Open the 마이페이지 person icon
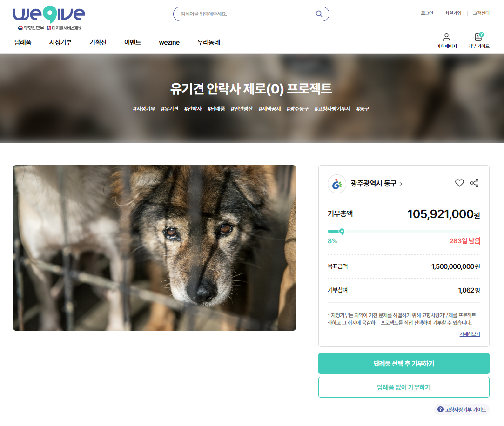 446,37
